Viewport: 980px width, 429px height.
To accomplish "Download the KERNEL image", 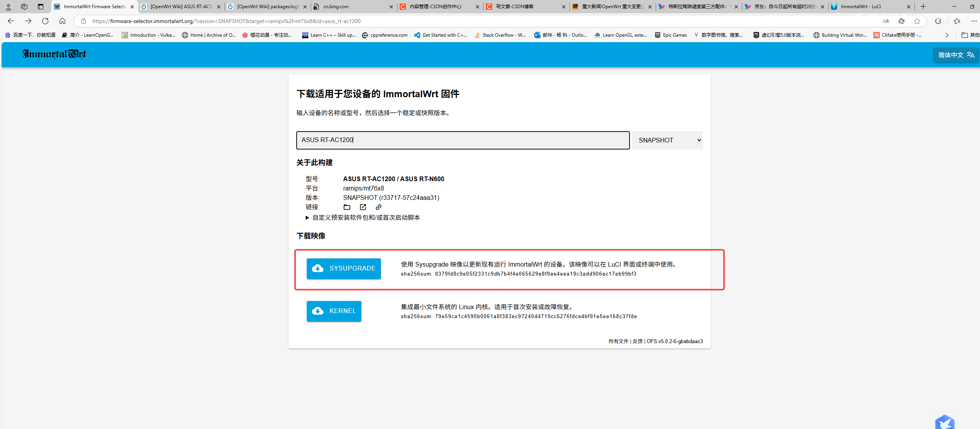I will [x=334, y=311].
